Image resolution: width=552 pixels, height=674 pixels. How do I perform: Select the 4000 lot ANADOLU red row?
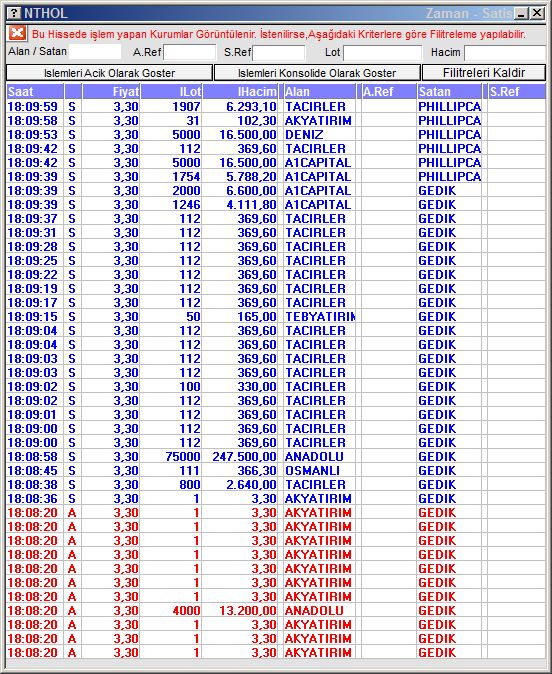pyautogui.click(x=276, y=610)
